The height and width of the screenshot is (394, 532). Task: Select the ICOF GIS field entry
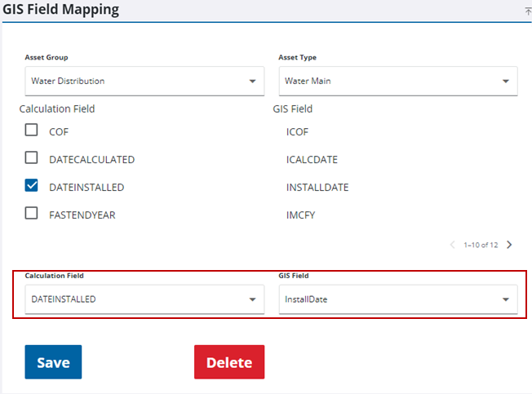tap(297, 131)
